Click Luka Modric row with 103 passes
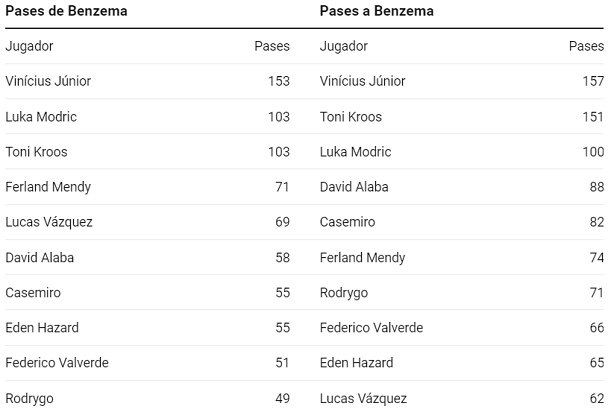The width and height of the screenshot is (614, 418). [x=147, y=117]
